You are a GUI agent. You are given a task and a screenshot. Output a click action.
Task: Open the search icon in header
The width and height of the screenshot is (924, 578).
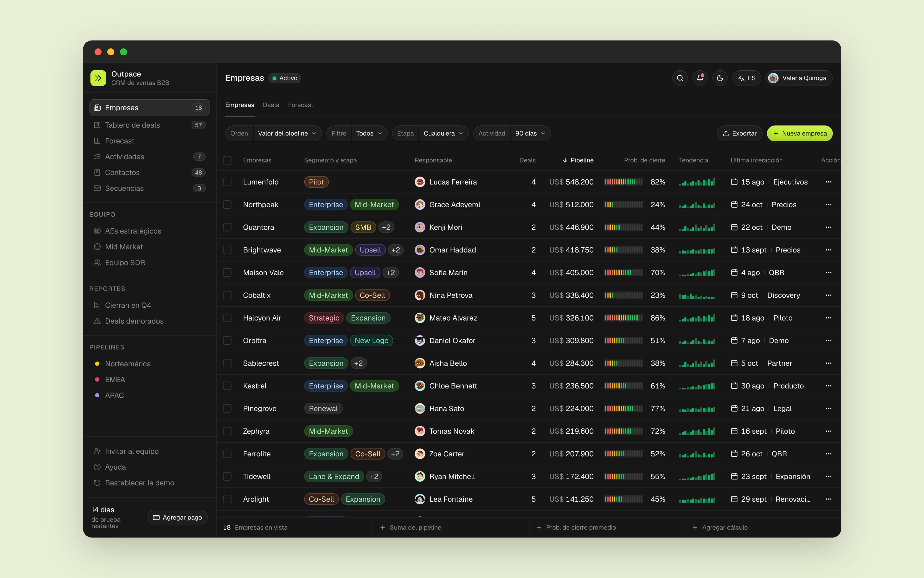680,78
